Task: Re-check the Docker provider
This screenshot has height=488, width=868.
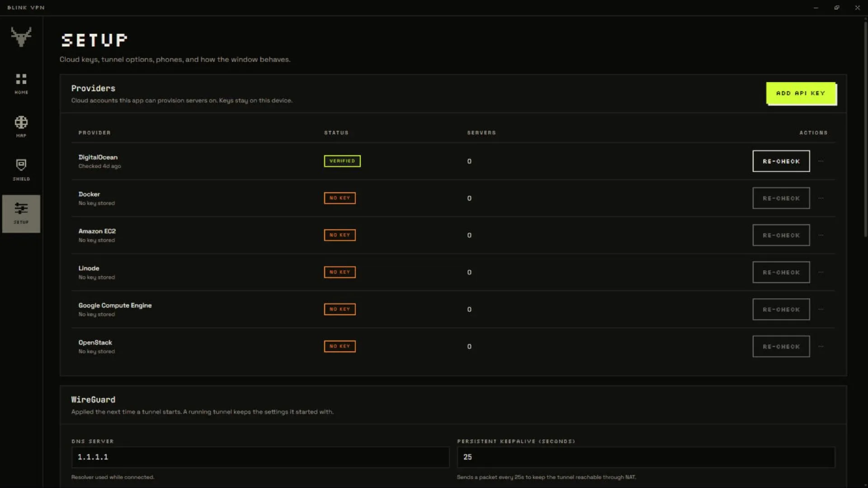Action: click(781, 198)
